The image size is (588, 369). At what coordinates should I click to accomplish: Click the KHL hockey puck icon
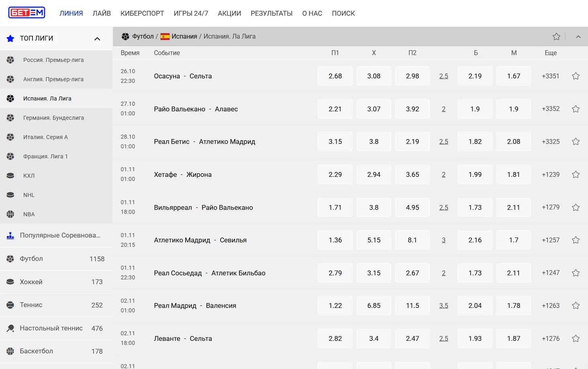(10, 176)
